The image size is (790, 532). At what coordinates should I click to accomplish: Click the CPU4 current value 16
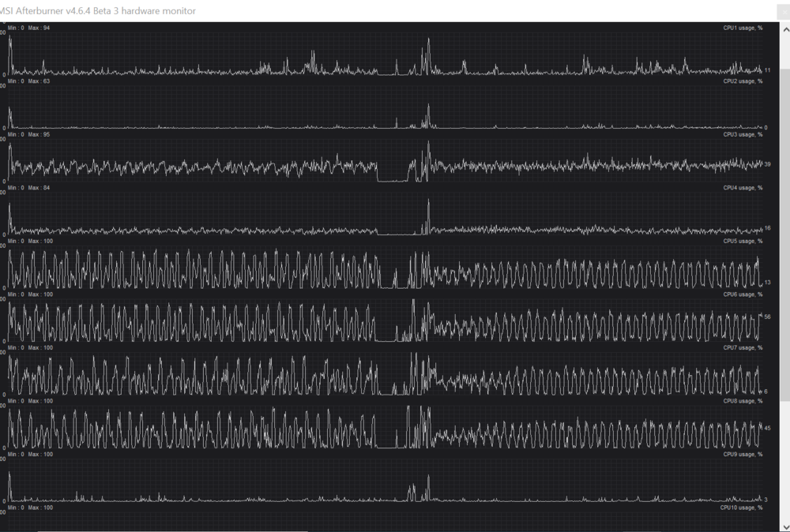pyautogui.click(x=767, y=228)
